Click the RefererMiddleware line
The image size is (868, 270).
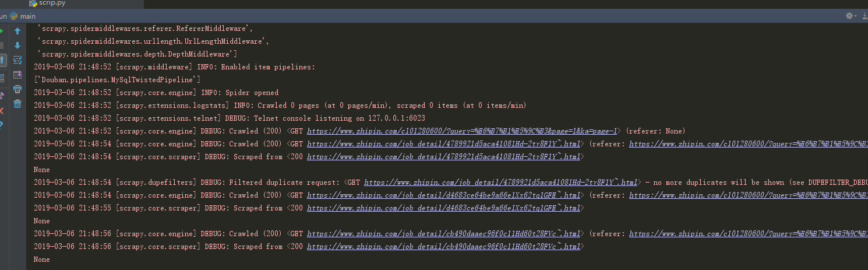coord(145,29)
